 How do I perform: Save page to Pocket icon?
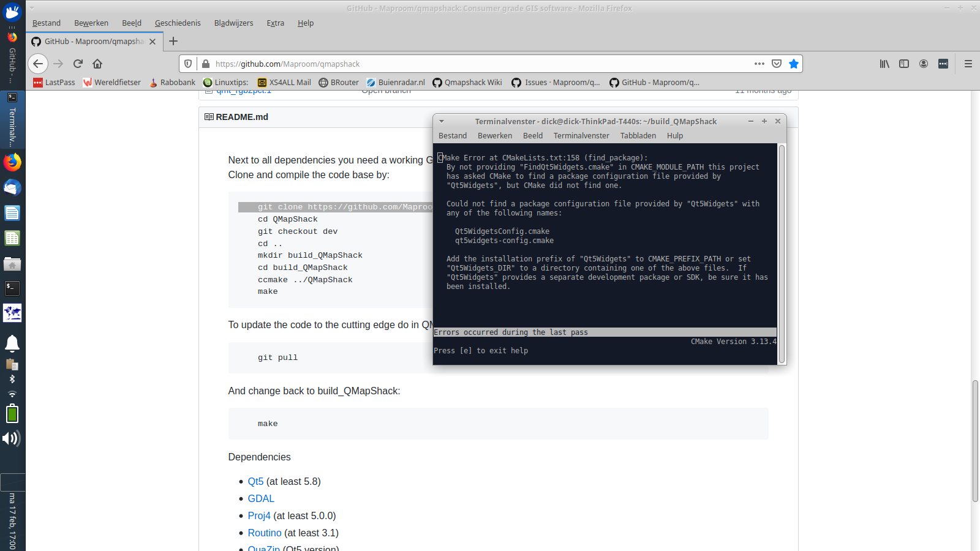point(777,64)
